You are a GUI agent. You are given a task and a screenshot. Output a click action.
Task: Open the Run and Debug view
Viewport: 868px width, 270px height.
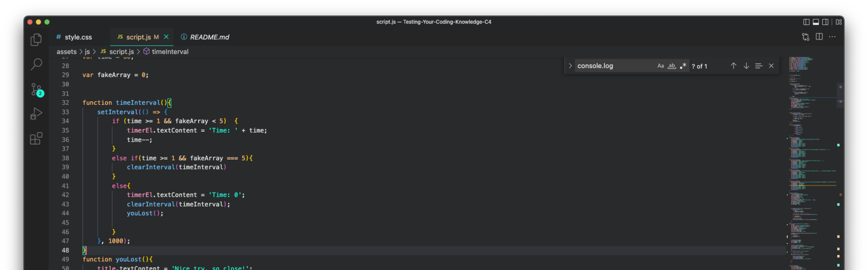[36, 114]
